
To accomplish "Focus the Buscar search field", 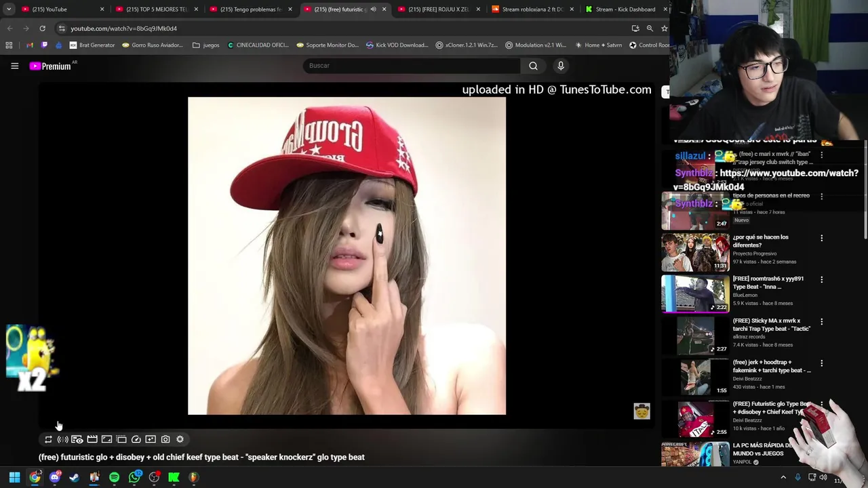I will [411, 66].
